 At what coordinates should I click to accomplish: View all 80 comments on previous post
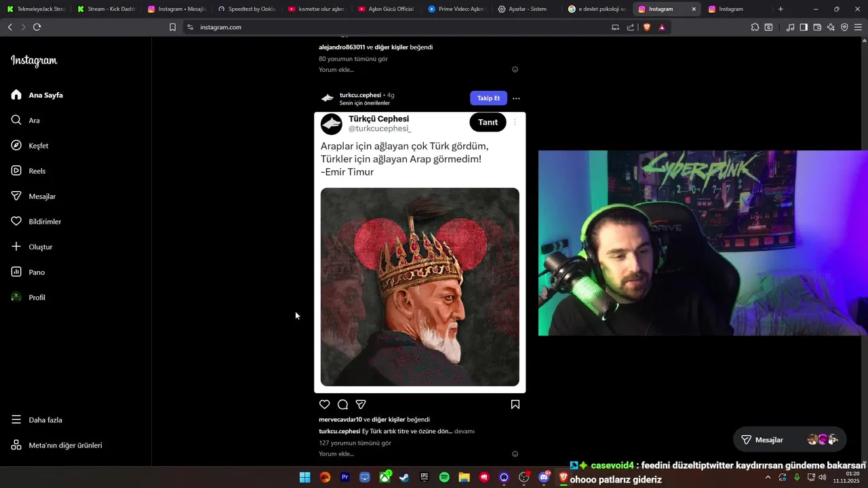coord(353,59)
